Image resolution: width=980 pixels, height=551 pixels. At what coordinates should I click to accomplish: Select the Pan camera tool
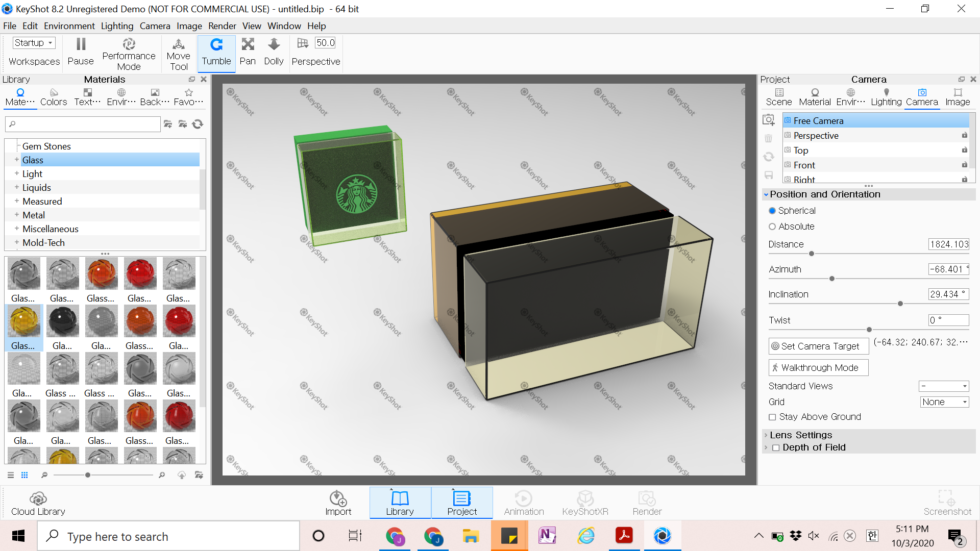tap(248, 52)
